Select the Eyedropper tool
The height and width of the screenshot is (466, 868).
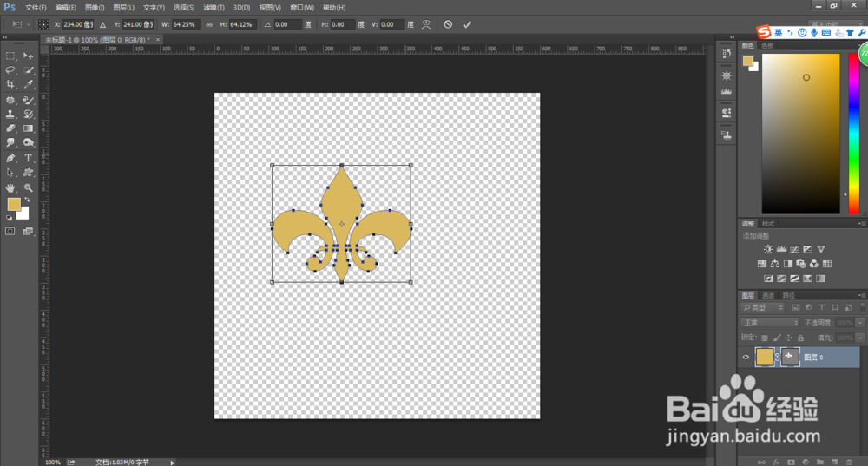[x=29, y=84]
